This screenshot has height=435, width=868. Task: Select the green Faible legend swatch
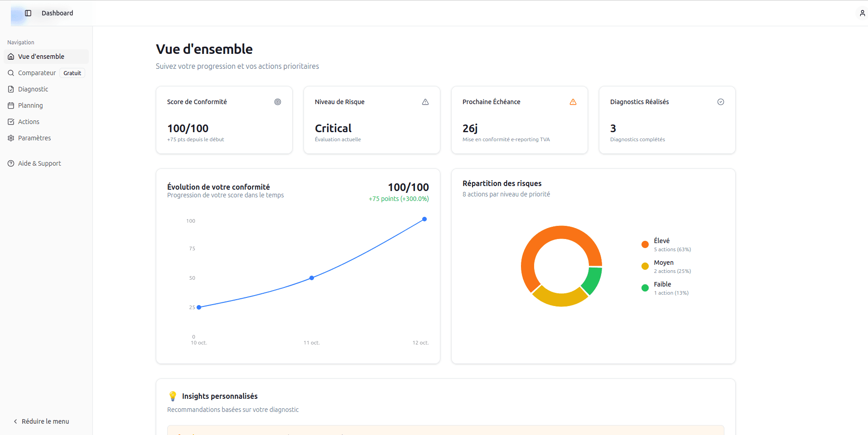click(645, 288)
